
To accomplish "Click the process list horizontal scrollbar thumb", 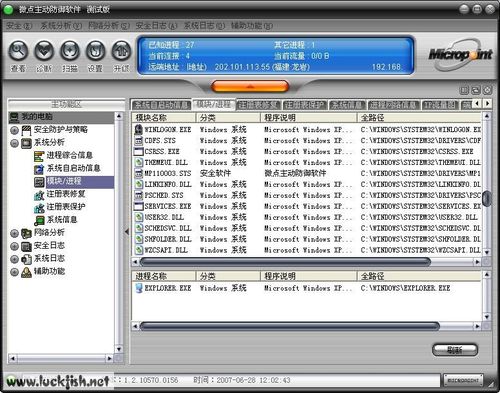I will pos(289,326).
